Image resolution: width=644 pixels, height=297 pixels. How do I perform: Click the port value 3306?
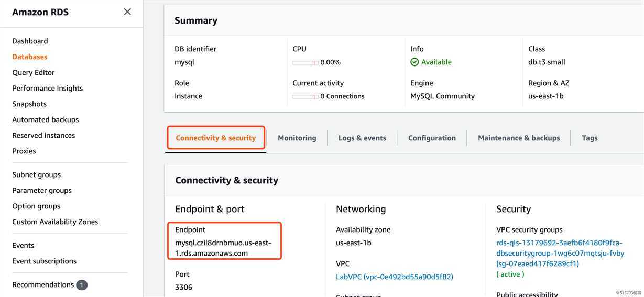(x=184, y=287)
